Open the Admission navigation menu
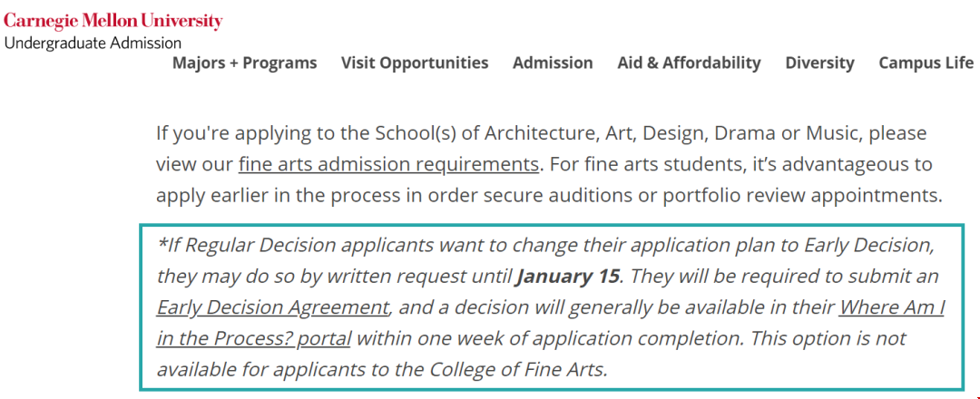The image size is (980, 399). coord(553,63)
